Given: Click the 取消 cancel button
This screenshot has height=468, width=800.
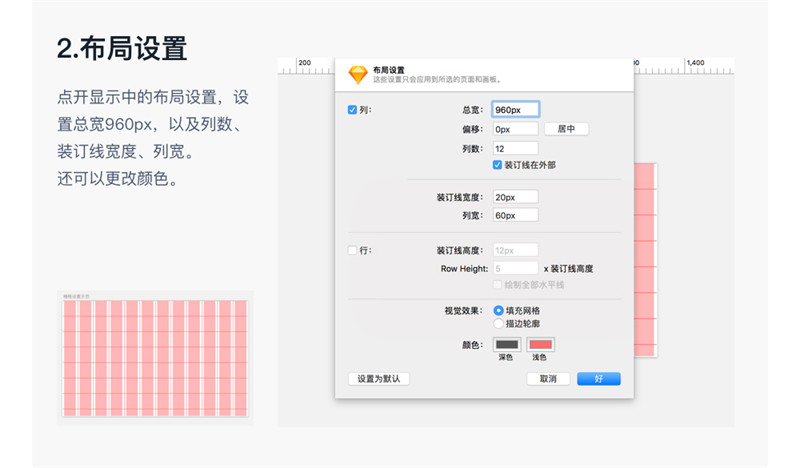Looking at the screenshot, I should coord(548,379).
